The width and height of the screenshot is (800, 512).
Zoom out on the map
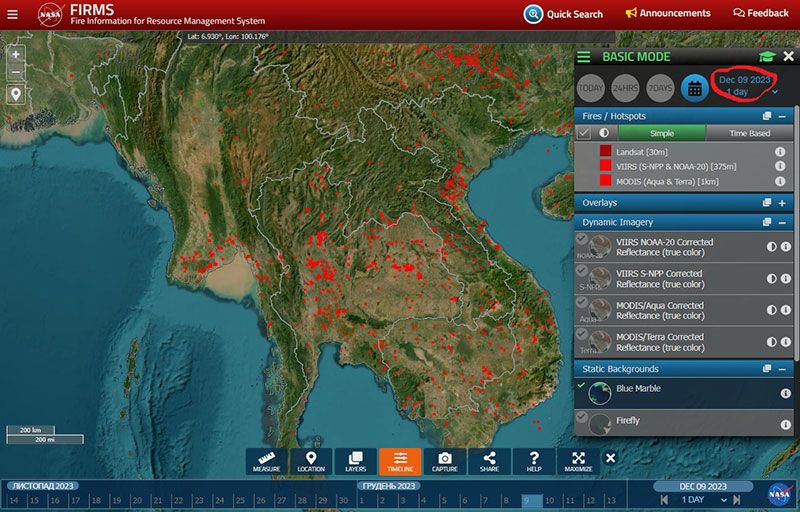16,72
